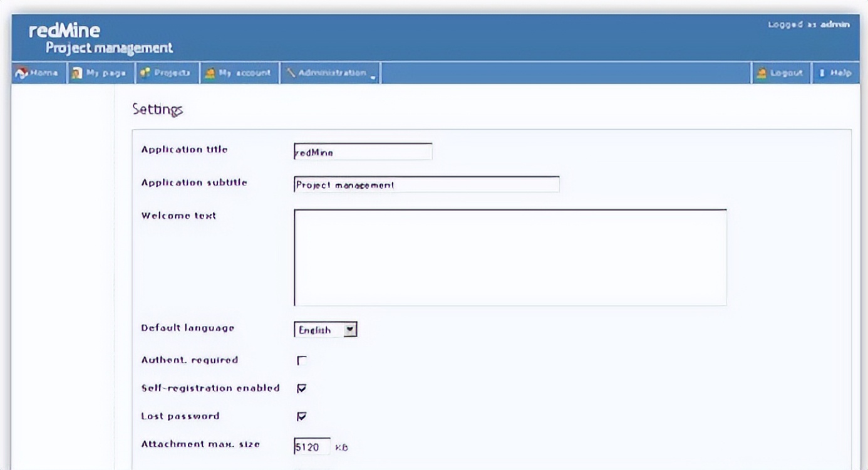Click the My account user icon
Screen dimensions: 868x470
[210, 73]
